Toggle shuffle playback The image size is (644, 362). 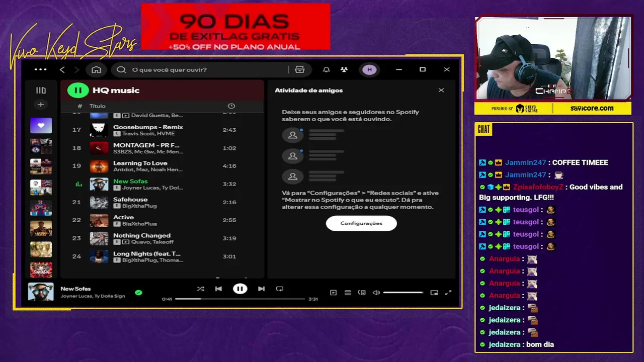click(201, 289)
